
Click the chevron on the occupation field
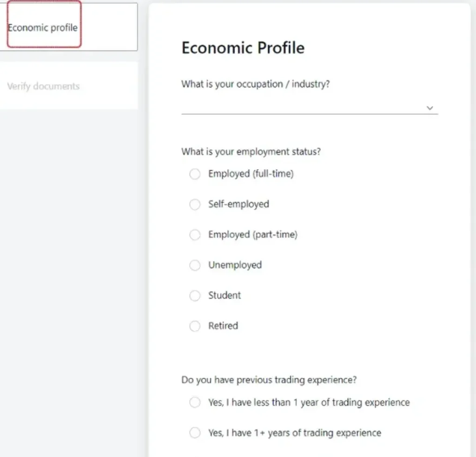click(430, 107)
